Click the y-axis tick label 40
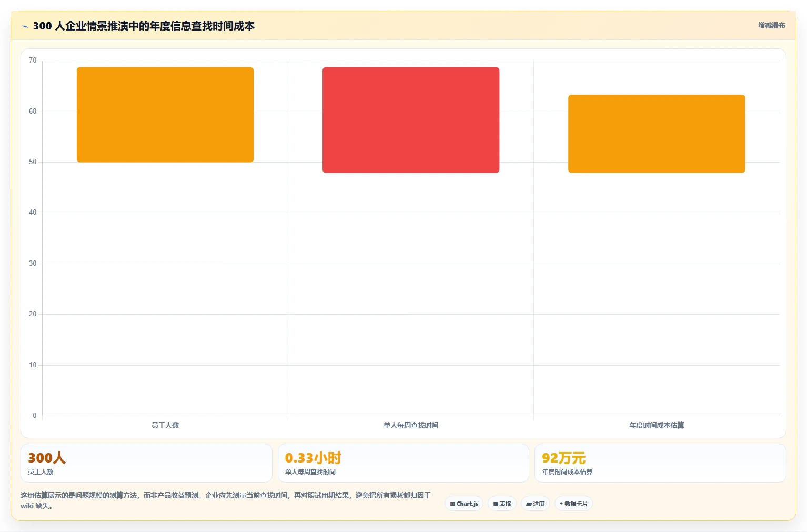The width and height of the screenshot is (807, 532). click(x=33, y=213)
